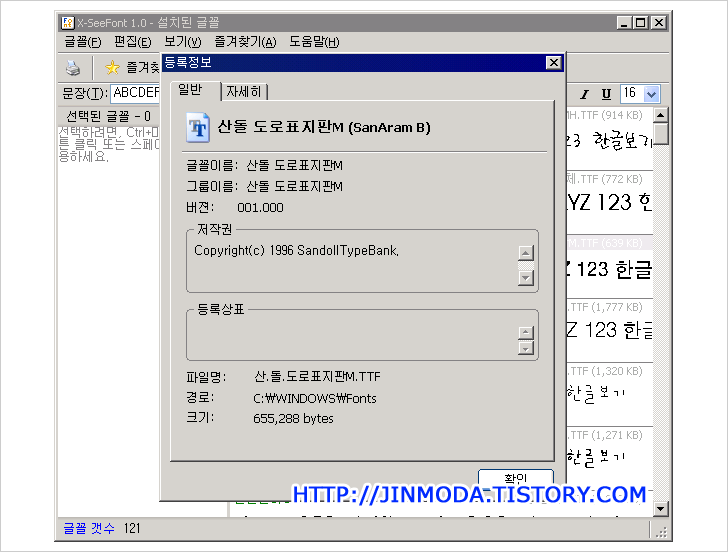Click the star favorites icon
728x552 pixels.
tap(112, 68)
